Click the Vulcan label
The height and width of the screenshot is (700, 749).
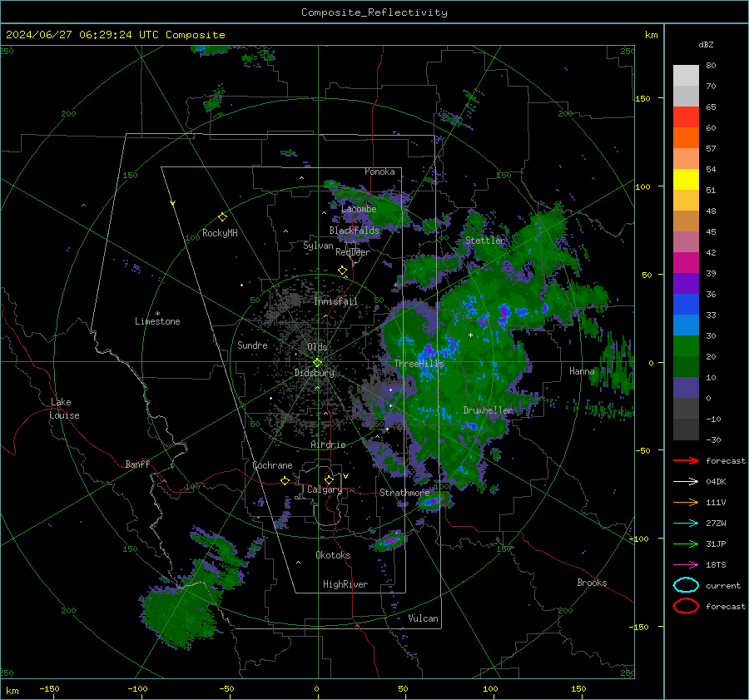(423, 618)
